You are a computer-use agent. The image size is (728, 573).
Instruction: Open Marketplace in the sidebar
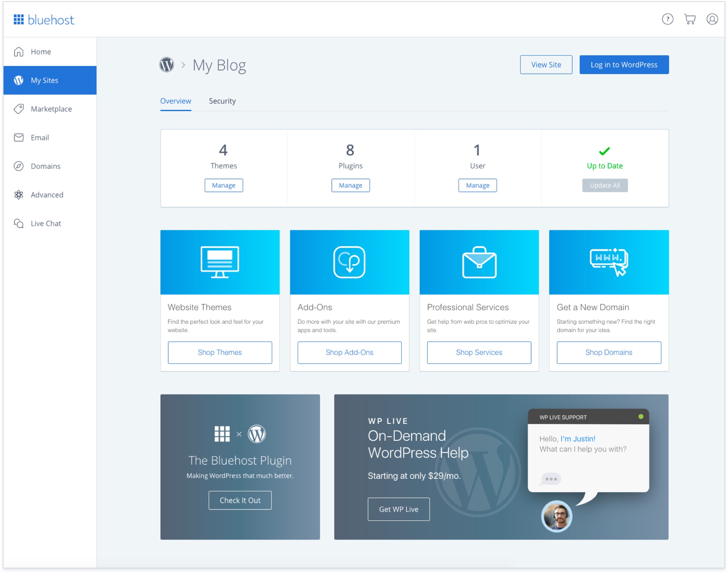tap(51, 109)
